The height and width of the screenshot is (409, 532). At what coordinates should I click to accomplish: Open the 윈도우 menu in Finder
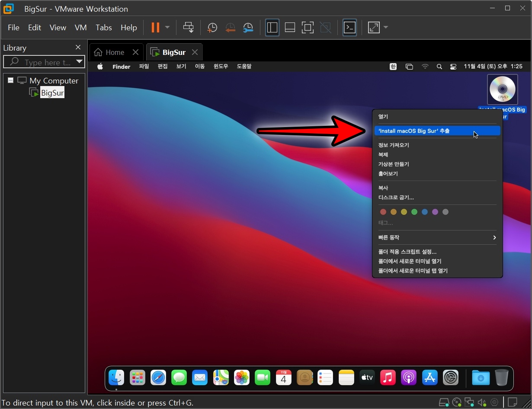click(221, 67)
